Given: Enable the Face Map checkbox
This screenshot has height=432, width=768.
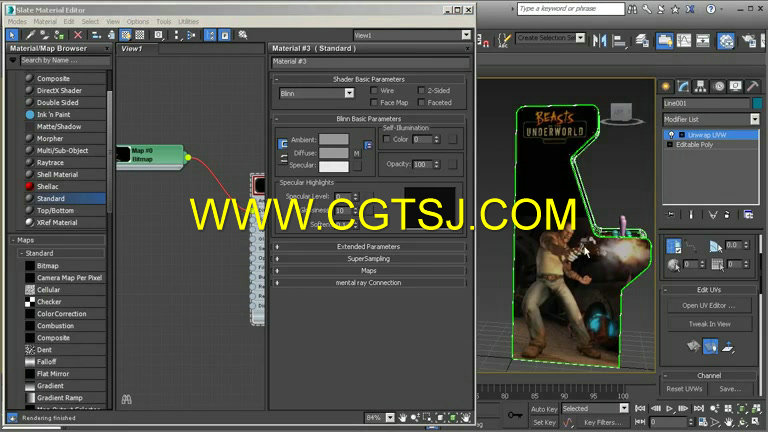Looking at the screenshot, I should [x=374, y=102].
